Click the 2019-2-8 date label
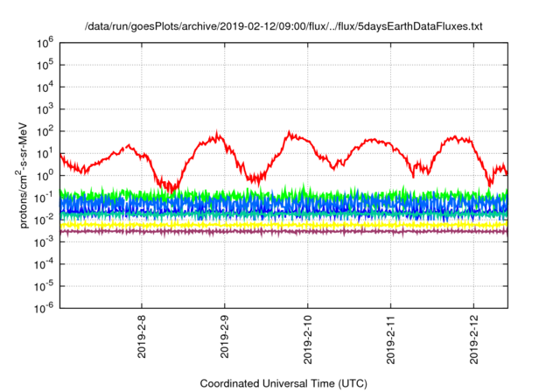The height and width of the screenshot is (392, 560). pyautogui.click(x=142, y=336)
